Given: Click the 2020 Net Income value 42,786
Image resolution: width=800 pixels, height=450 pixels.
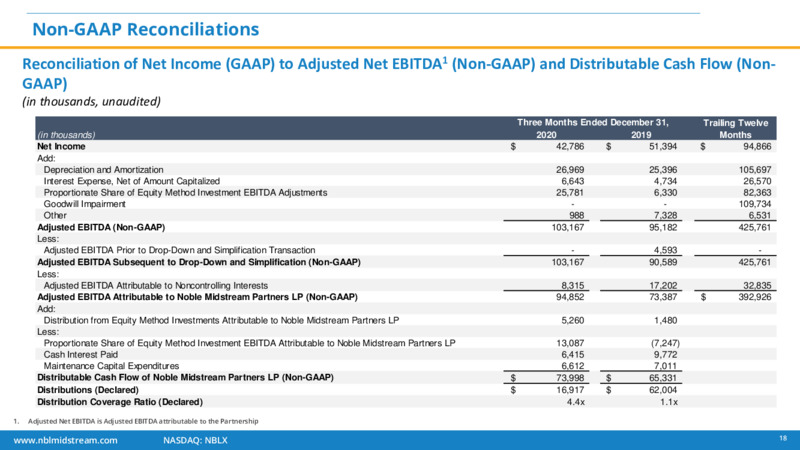Looking at the screenshot, I should pyautogui.click(x=570, y=146).
